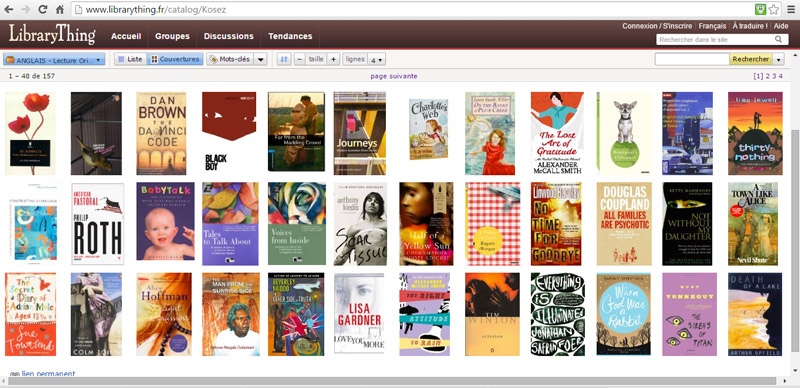
Task: Click site search field 'Rechercher dans le site'
Action: click(714, 39)
